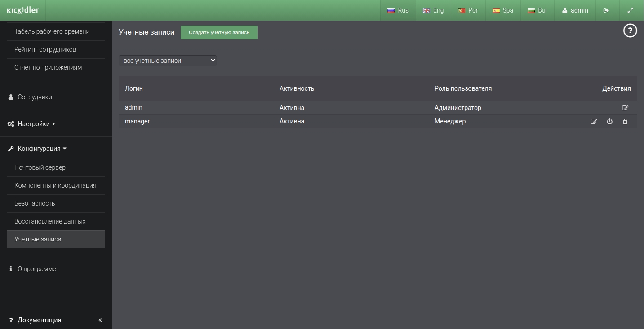Delete the manager account with trash icon

click(625, 122)
